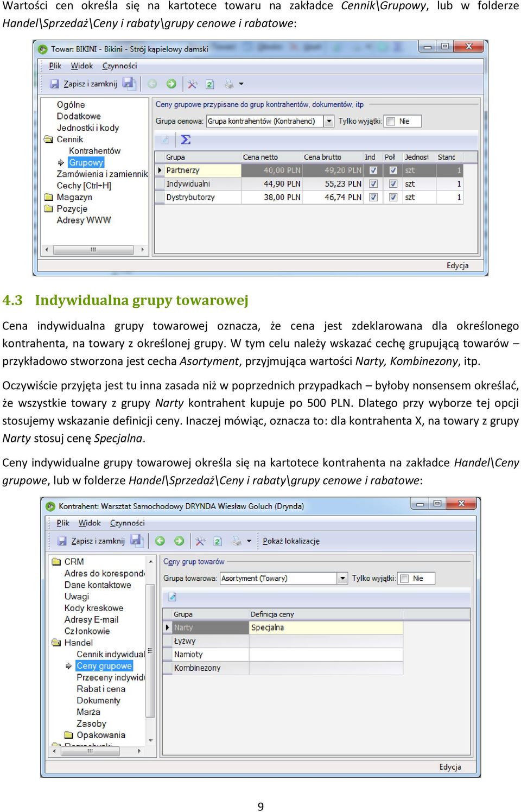This screenshot has height=812, width=521.
Task: Click the edit row icon above Towar grid
Action: (164, 140)
